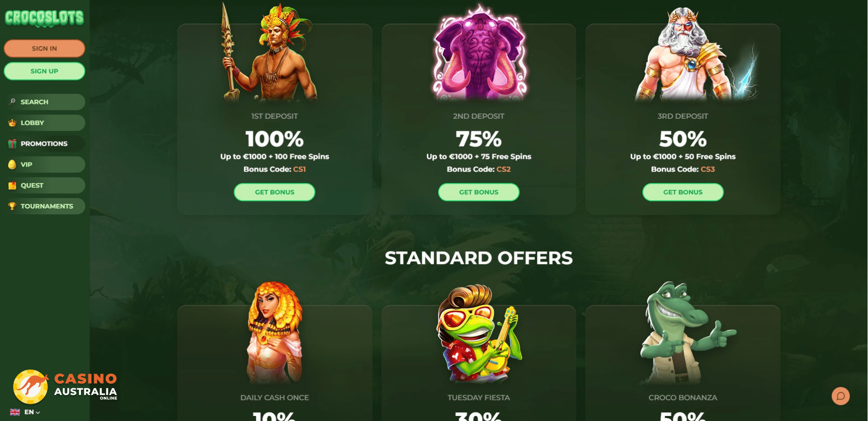Get the 2nd deposit 75% bonus
This screenshot has width=868, height=421.
(479, 192)
